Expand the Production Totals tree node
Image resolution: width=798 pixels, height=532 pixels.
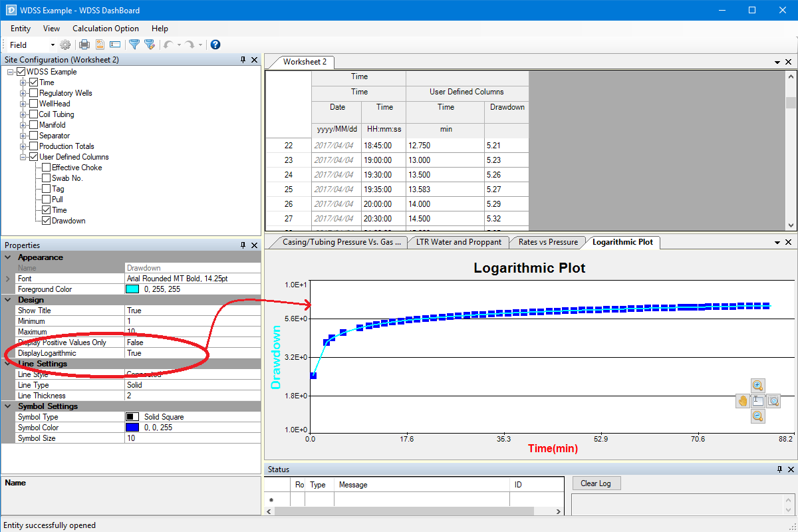coord(23,146)
